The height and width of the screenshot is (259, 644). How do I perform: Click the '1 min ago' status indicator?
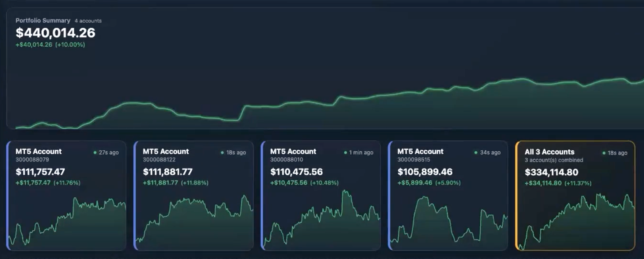pyautogui.click(x=359, y=153)
